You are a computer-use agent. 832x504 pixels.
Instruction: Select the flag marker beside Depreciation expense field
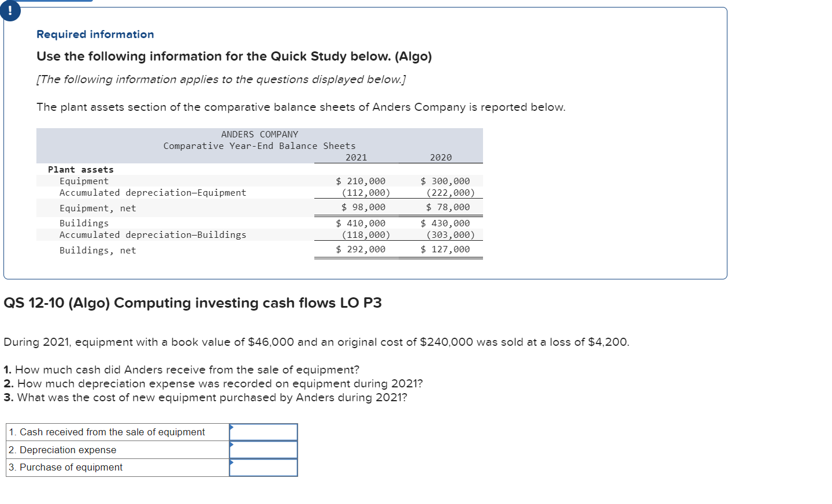click(x=232, y=446)
